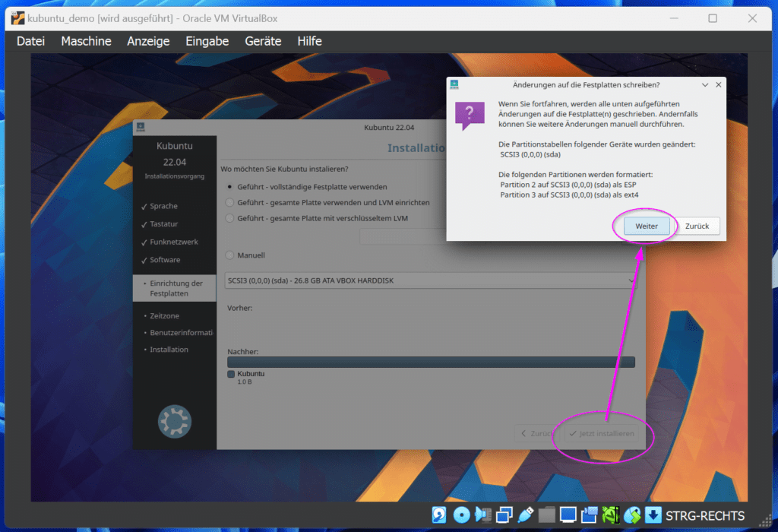Click the disabled encryption key input field

coord(403,236)
